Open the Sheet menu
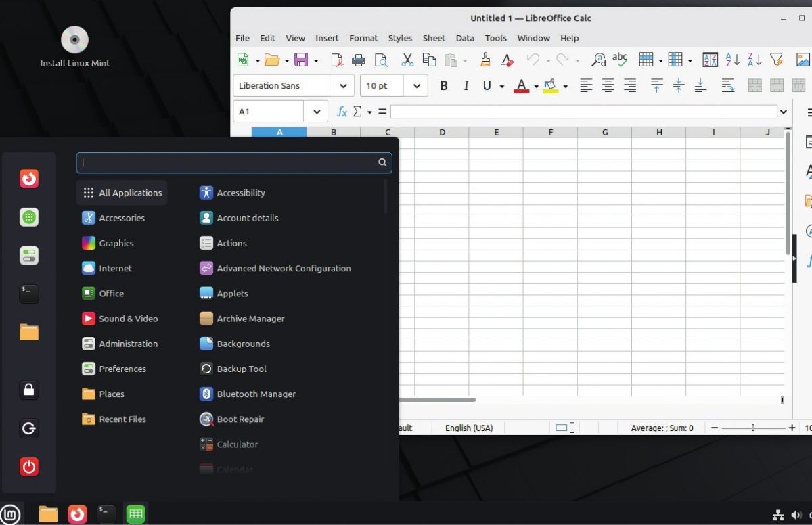This screenshot has height=525, width=812. click(434, 38)
